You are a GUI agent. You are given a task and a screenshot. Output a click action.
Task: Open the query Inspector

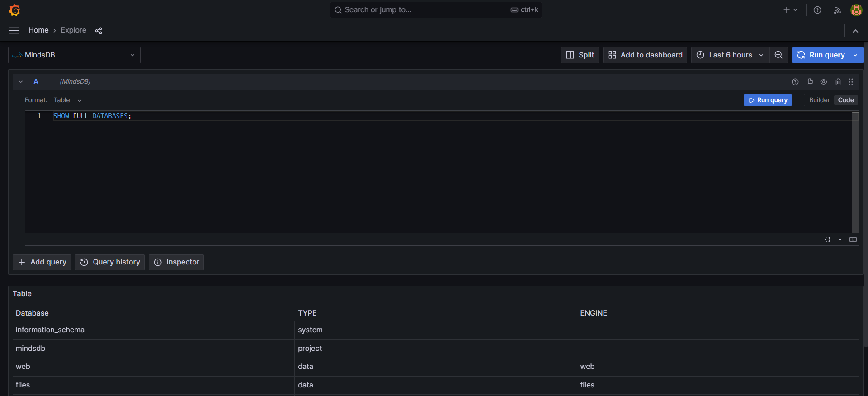(x=176, y=262)
